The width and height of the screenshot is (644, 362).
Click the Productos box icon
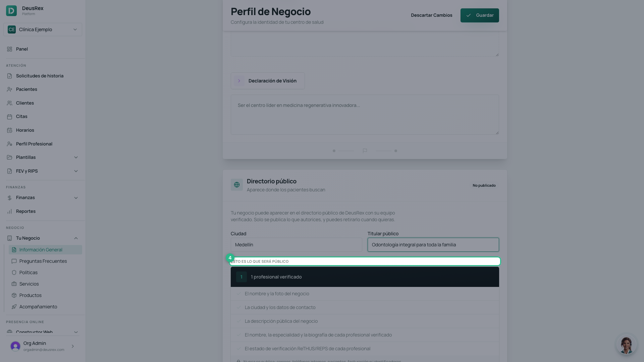click(14, 295)
